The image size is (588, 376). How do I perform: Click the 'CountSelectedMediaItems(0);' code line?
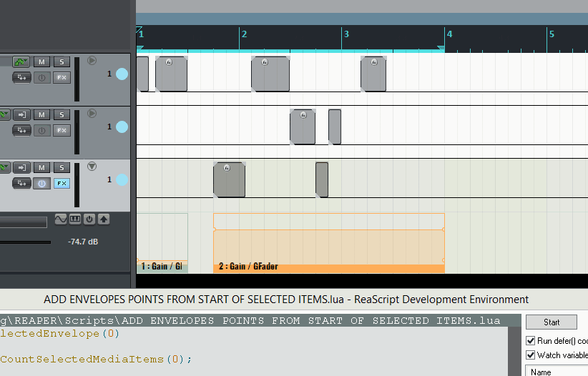click(x=96, y=359)
